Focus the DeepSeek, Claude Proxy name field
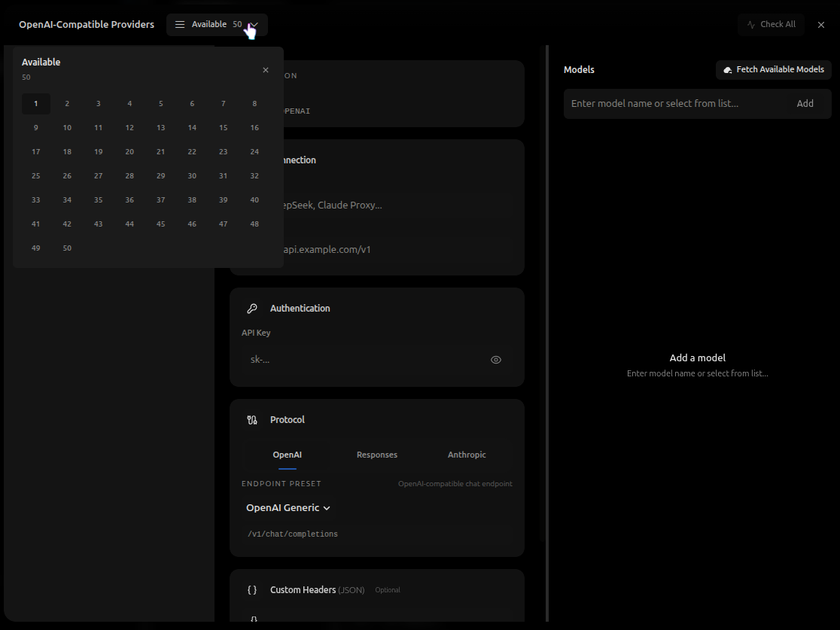840x630 pixels. click(x=377, y=205)
